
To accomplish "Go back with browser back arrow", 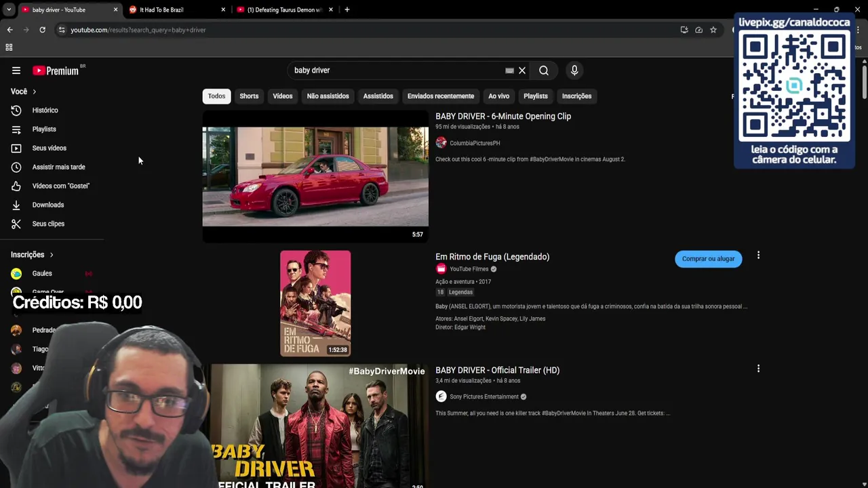I will point(9,30).
